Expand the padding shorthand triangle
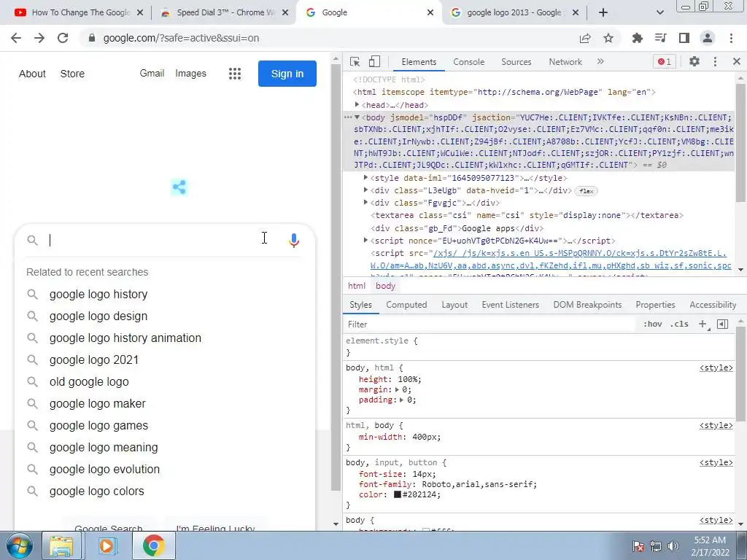 coord(402,400)
